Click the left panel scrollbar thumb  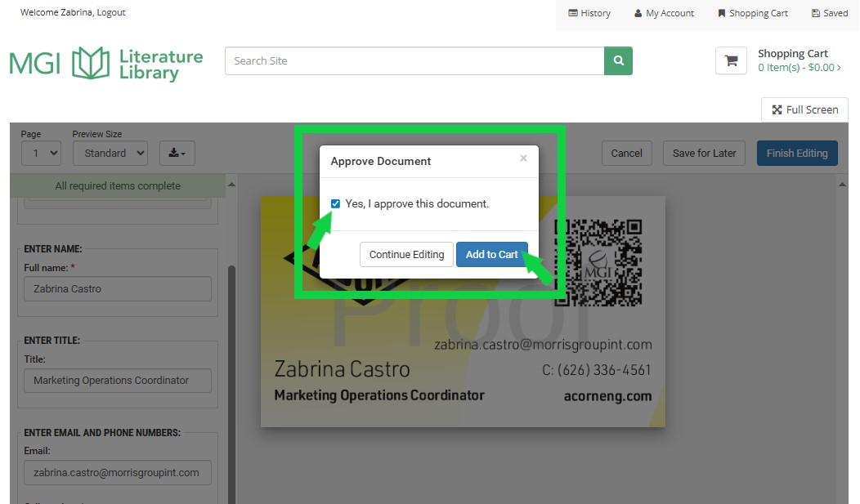pos(231,383)
